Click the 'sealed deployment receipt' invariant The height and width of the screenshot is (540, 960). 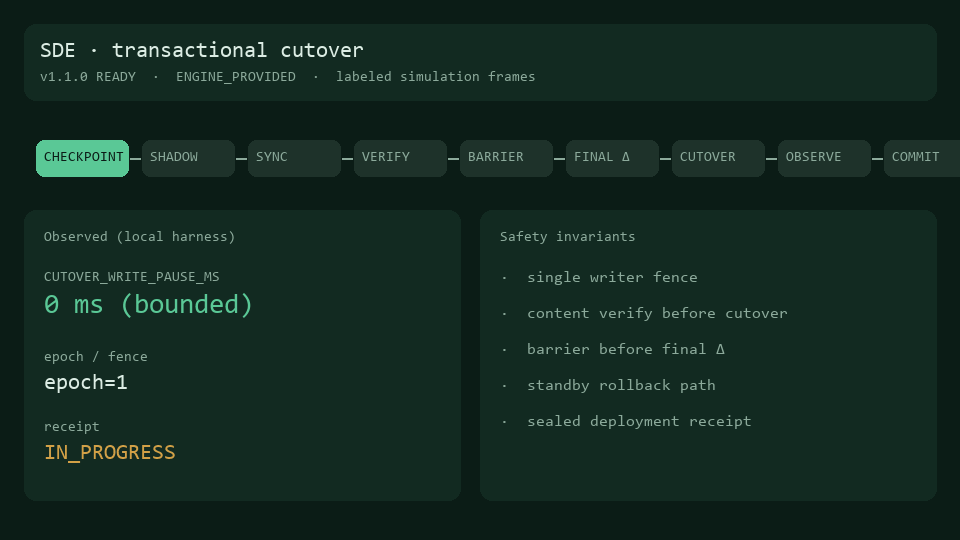(x=639, y=421)
